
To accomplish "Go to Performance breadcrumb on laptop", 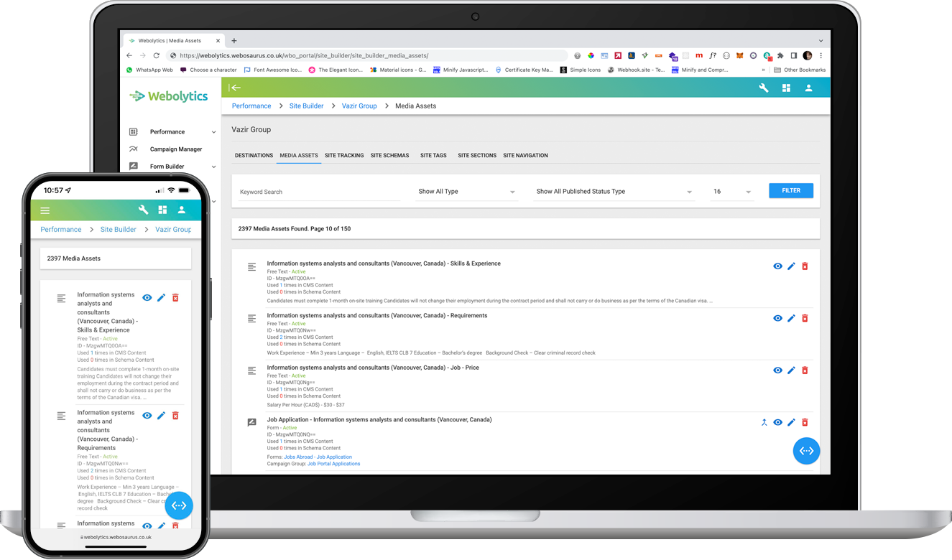I will point(251,106).
